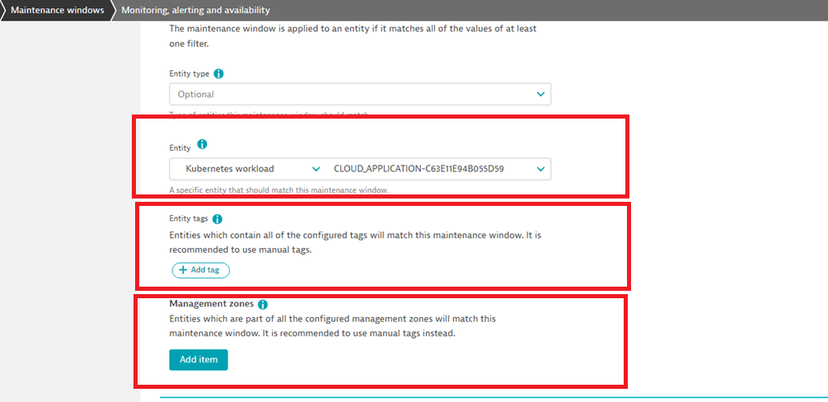Click the Management zones heading
This screenshot has width=828, height=402.
[x=208, y=303]
